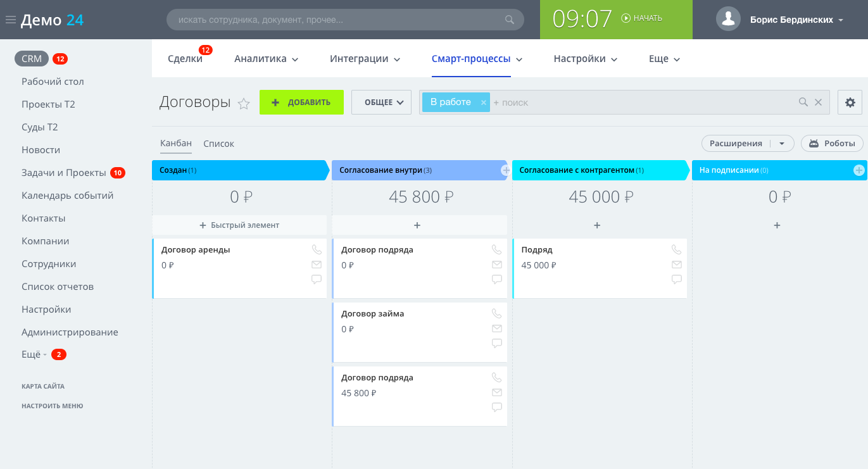
Task: Add element in Согласование с контрагентом column
Action: [x=597, y=225]
